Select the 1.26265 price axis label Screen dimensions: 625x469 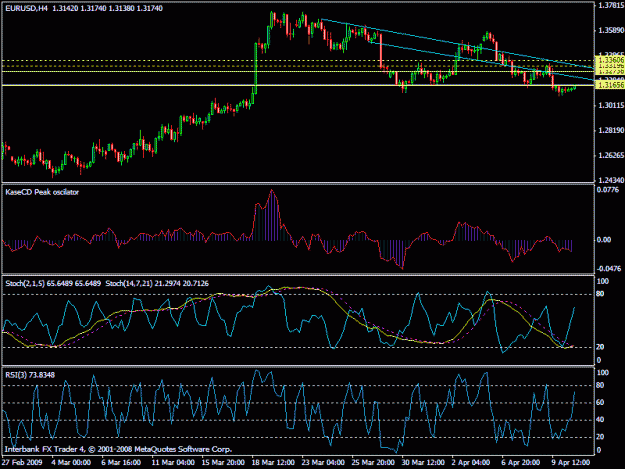(611, 155)
